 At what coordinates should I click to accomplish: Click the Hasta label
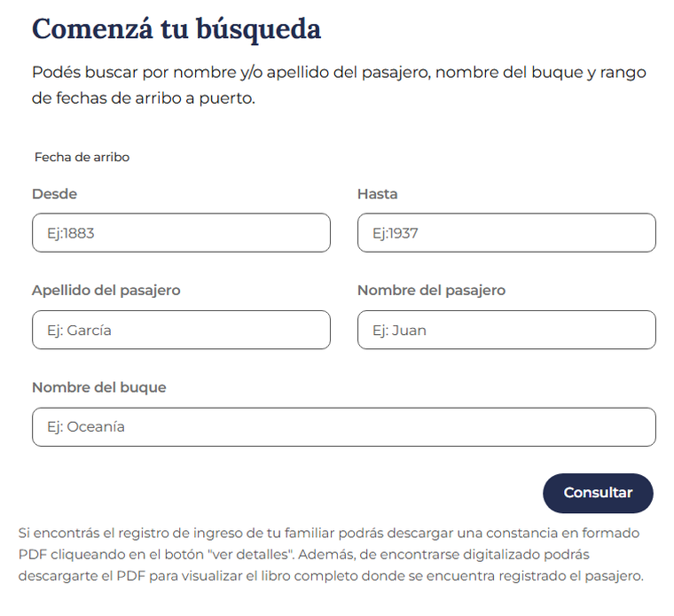click(377, 194)
